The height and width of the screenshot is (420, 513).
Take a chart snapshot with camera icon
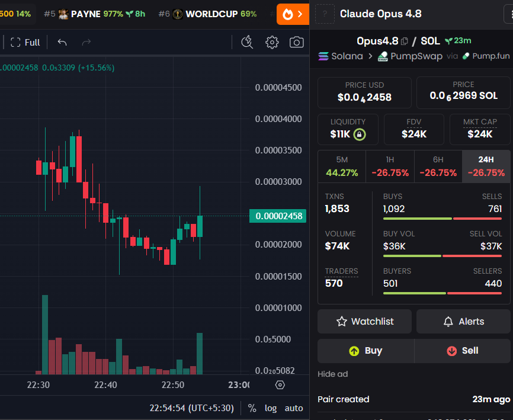click(x=296, y=42)
